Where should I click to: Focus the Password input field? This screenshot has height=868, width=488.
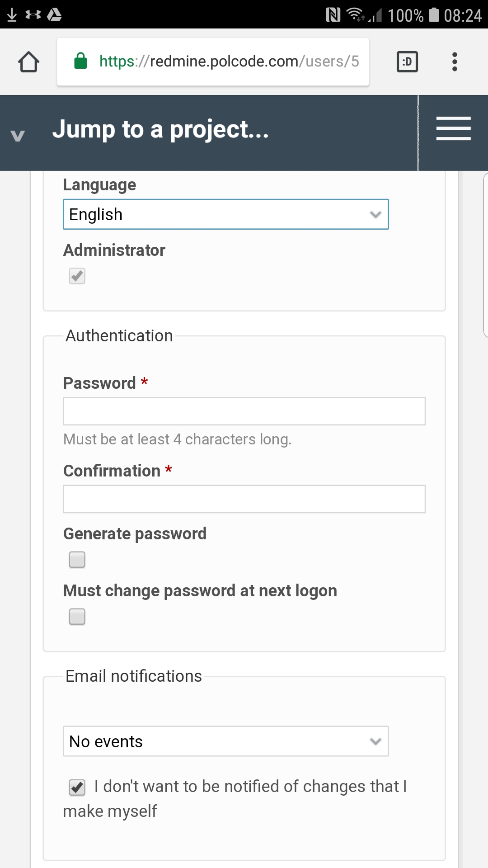tap(244, 411)
